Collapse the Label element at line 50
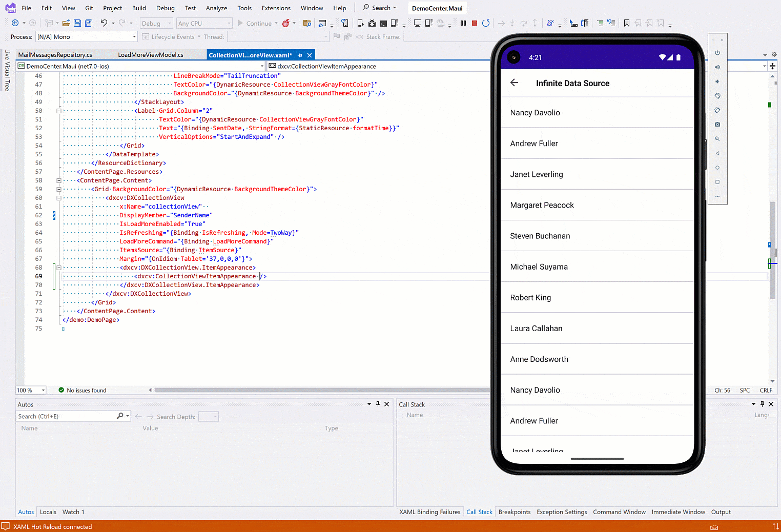781x532 pixels. coord(58,111)
